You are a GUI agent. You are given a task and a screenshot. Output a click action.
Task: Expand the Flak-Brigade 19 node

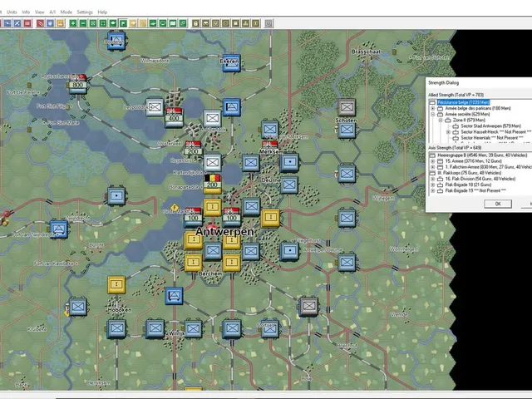[432, 190]
